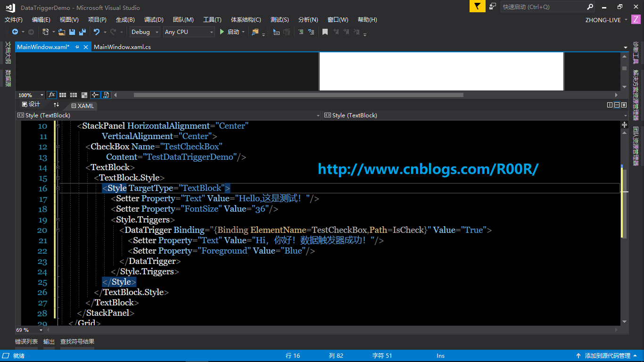Click the Redo arrow icon
This screenshot has height=362, width=644.
click(113, 32)
